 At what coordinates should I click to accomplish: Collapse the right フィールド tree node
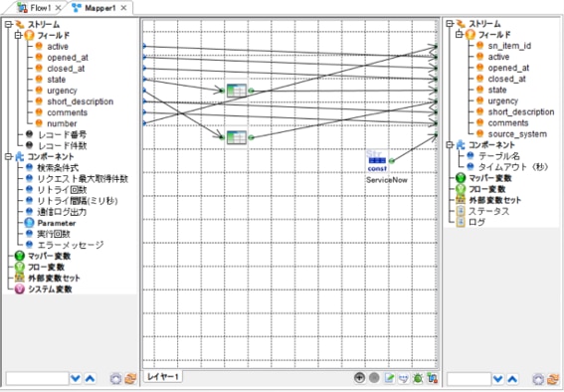(459, 35)
